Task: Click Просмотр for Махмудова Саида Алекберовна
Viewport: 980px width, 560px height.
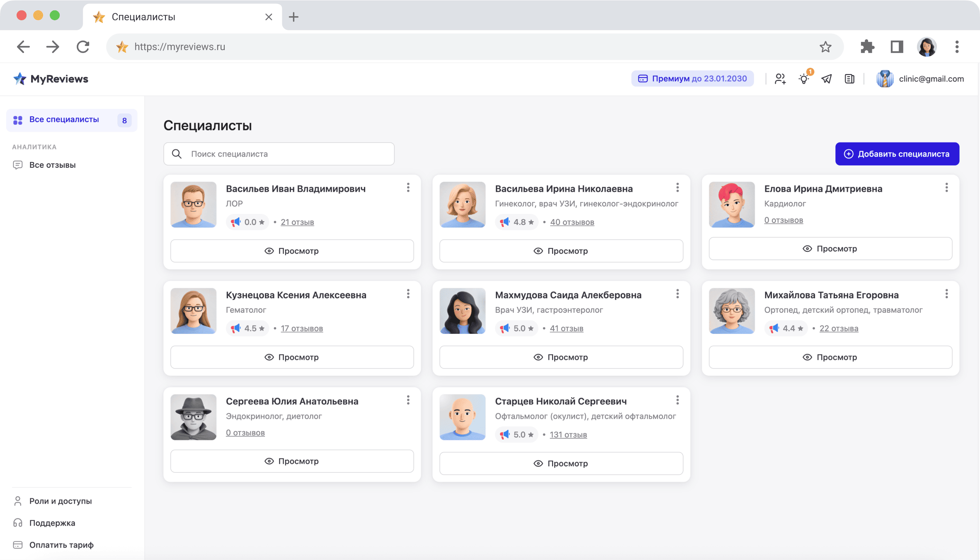Action: 561,357
